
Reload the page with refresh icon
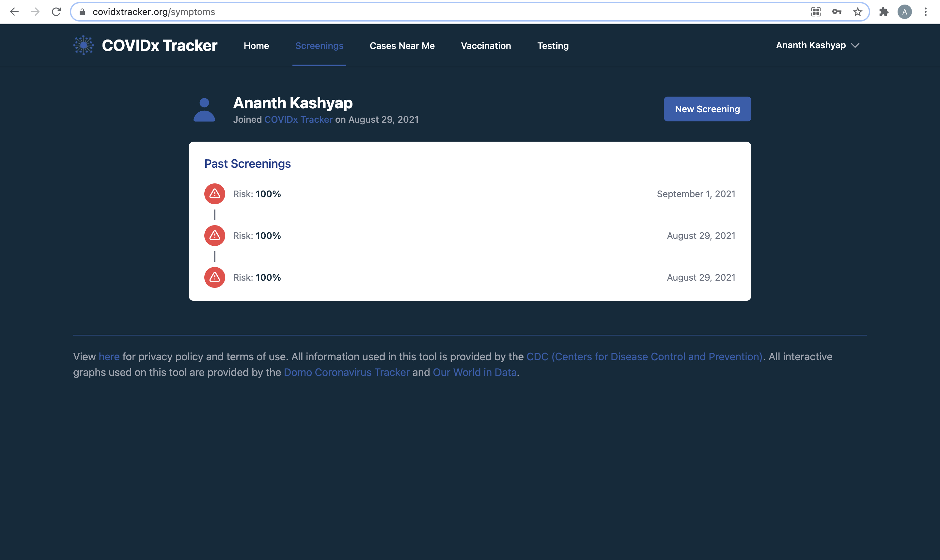coord(56,12)
